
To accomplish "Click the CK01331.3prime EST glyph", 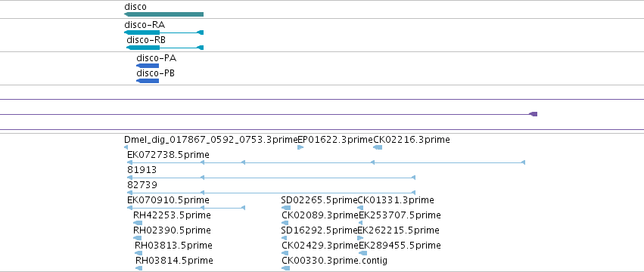I will pos(360,208).
